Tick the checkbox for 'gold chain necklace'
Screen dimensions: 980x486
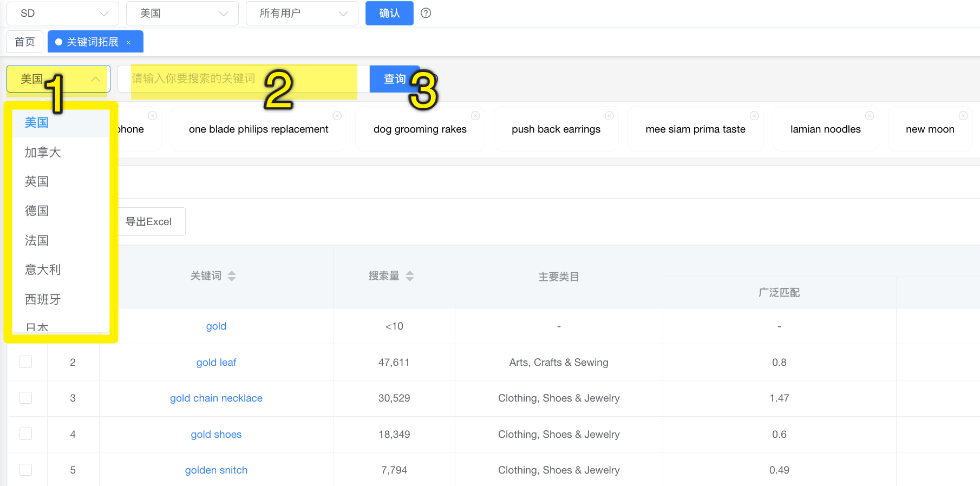[x=25, y=398]
